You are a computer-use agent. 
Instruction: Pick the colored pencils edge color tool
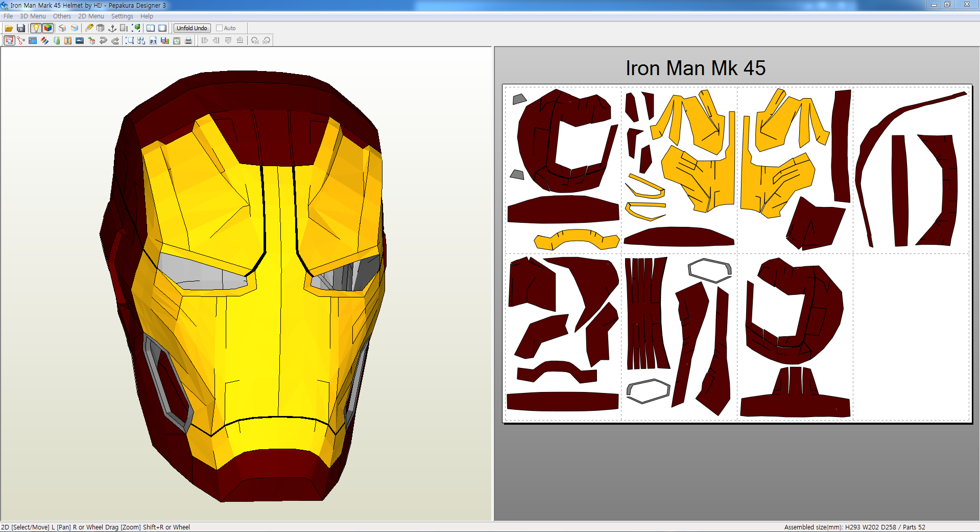44,40
